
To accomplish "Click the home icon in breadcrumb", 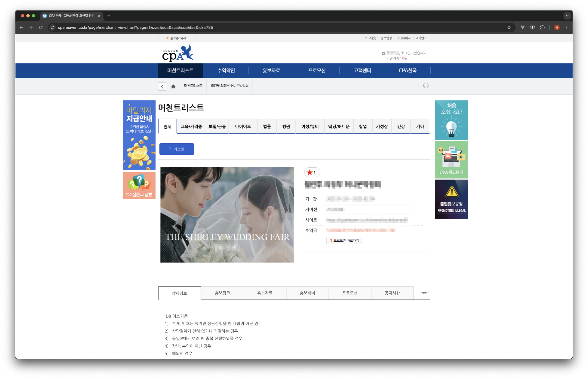I will pyautogui.click(x=173, y=87).
